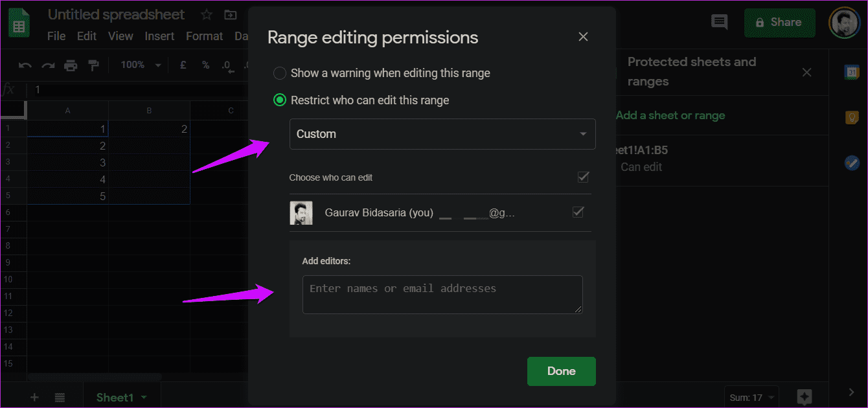Open comment history icon

point(719,22)
